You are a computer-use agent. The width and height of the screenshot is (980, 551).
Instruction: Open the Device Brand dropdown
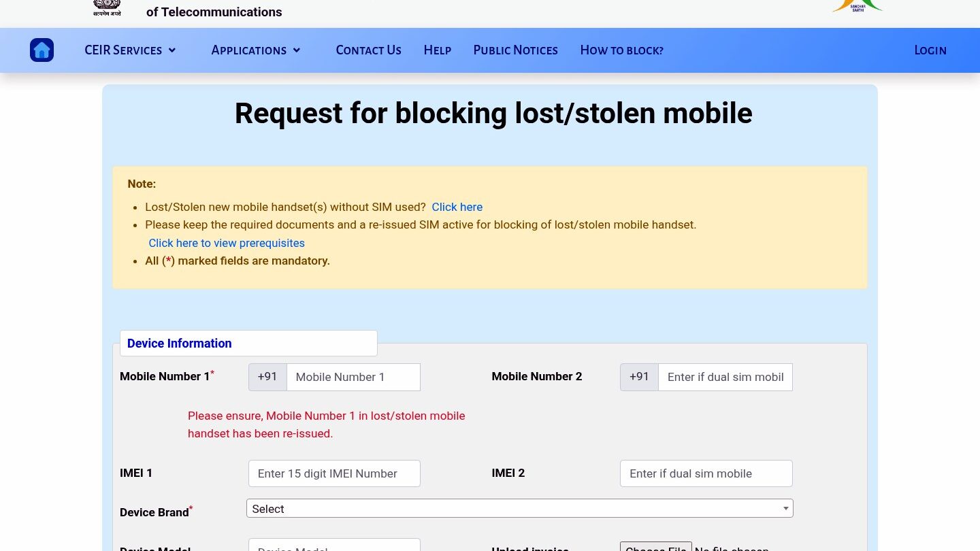coord(520,508)
